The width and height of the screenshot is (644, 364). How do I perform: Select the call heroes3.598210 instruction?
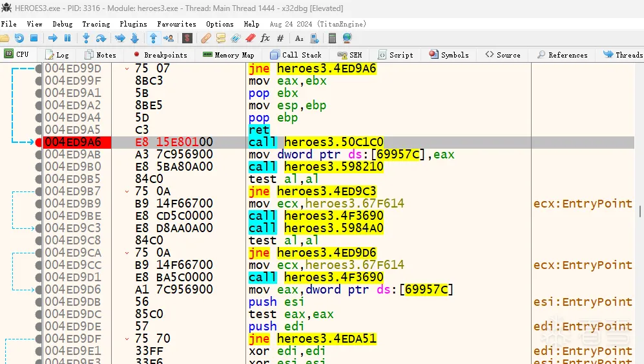click(316, 167)
